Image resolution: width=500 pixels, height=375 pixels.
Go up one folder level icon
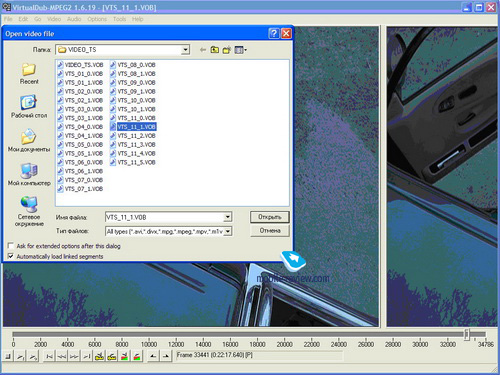pos(215,50)
